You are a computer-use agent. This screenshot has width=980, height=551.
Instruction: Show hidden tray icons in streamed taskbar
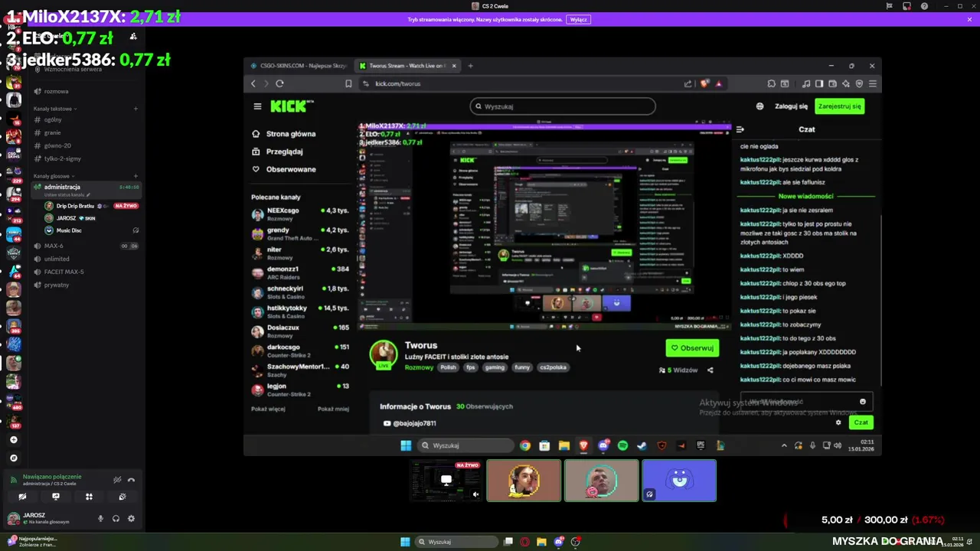point(784,445)
